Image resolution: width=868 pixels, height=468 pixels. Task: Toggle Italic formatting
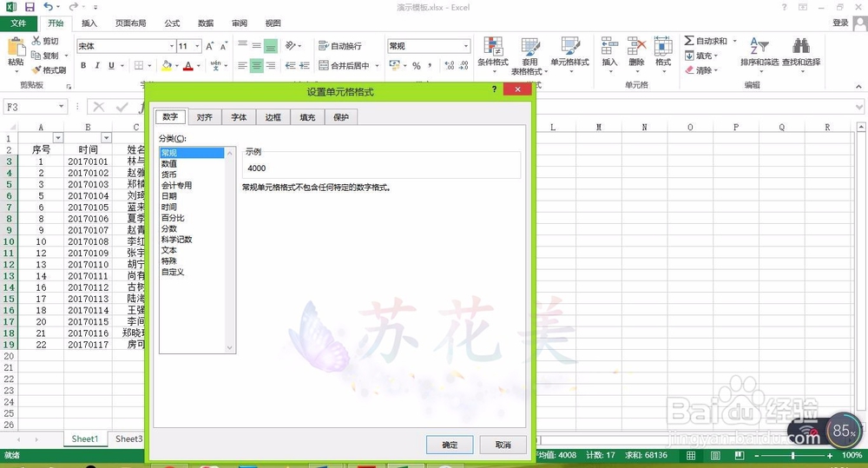(97, 65)
